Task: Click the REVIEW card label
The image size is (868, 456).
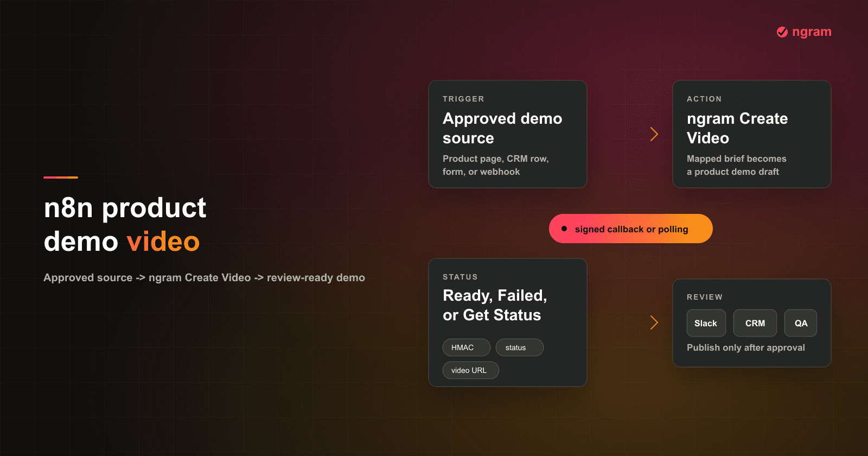Action: 705,297
